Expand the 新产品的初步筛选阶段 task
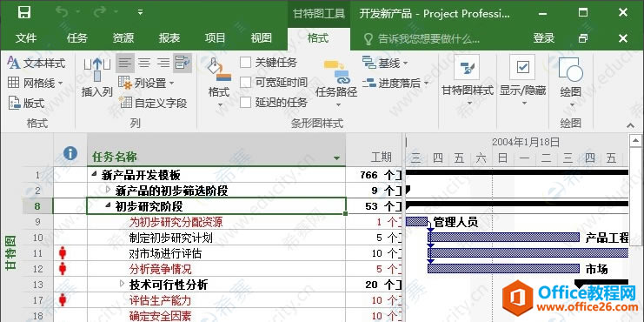This screenshot has width=644, height=322. click(109, 190)
